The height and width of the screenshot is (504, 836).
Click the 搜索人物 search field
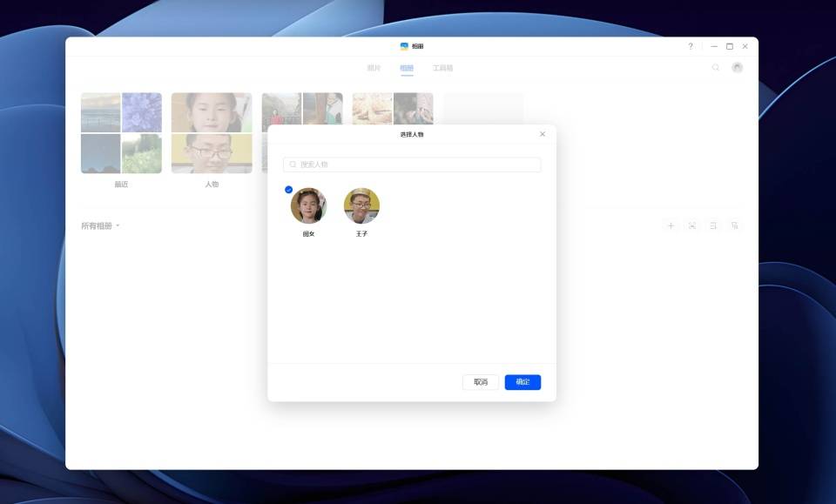click(x=412, y=165)
